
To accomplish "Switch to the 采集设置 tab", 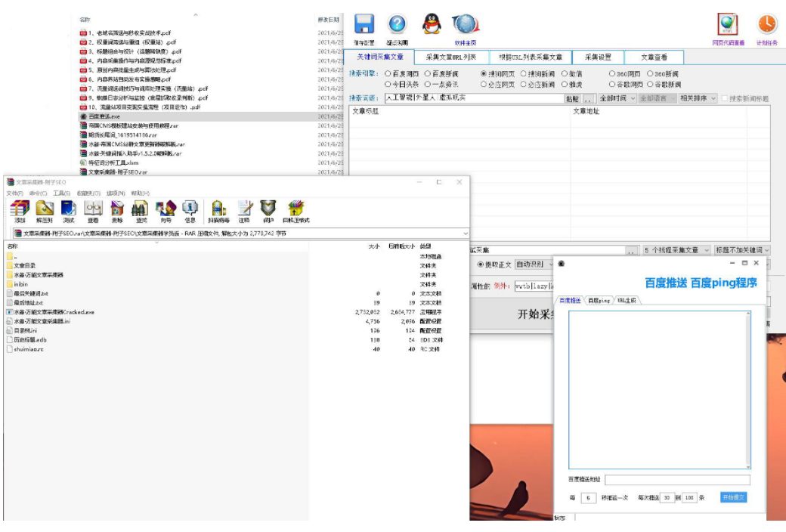I will pos(593,57).
